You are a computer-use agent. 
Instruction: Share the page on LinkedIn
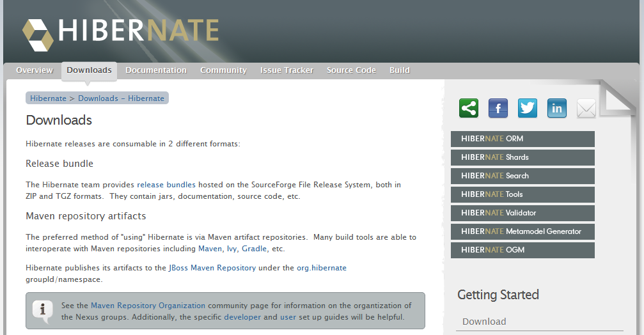point(557,108)
